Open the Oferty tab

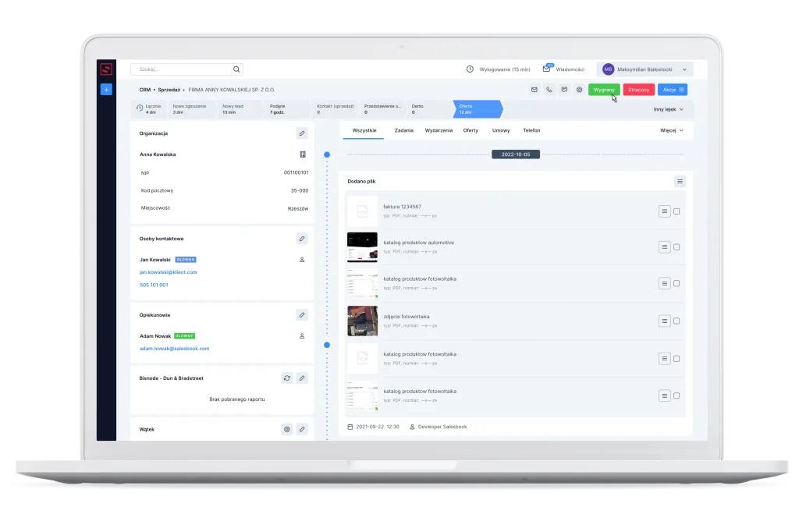(x=471, y=130)
